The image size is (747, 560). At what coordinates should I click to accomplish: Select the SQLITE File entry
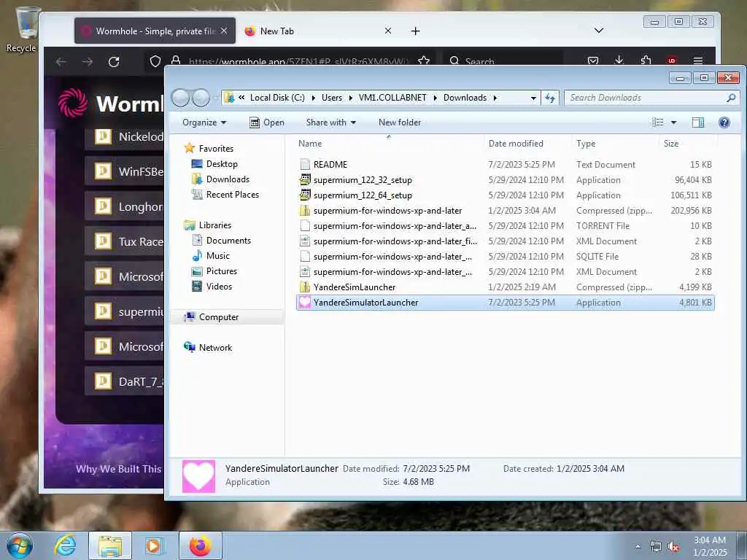click(x=505, y=256)
